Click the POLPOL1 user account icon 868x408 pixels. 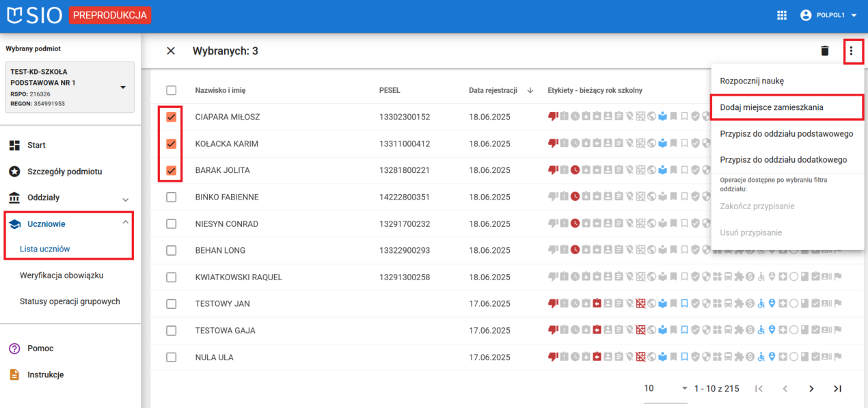(806, 15)
